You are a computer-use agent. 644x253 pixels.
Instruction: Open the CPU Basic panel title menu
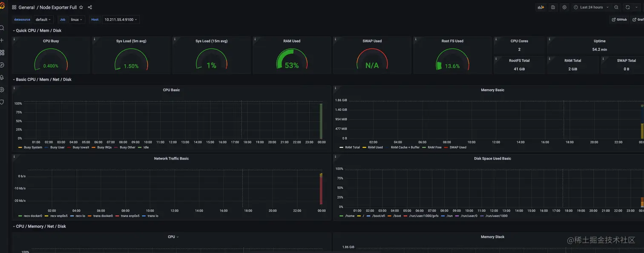tap(172, 90)
